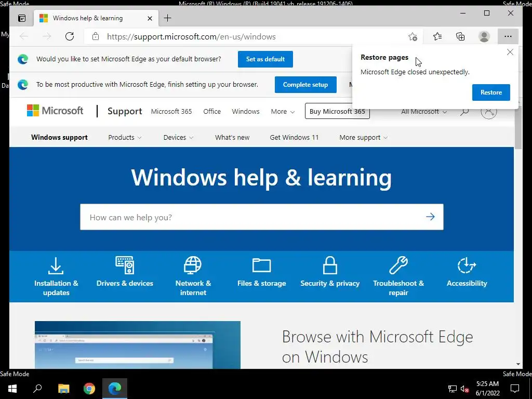The image size is (532, 399).
Task: Open Microsoft 365 nav link
Action: [171, 111]
